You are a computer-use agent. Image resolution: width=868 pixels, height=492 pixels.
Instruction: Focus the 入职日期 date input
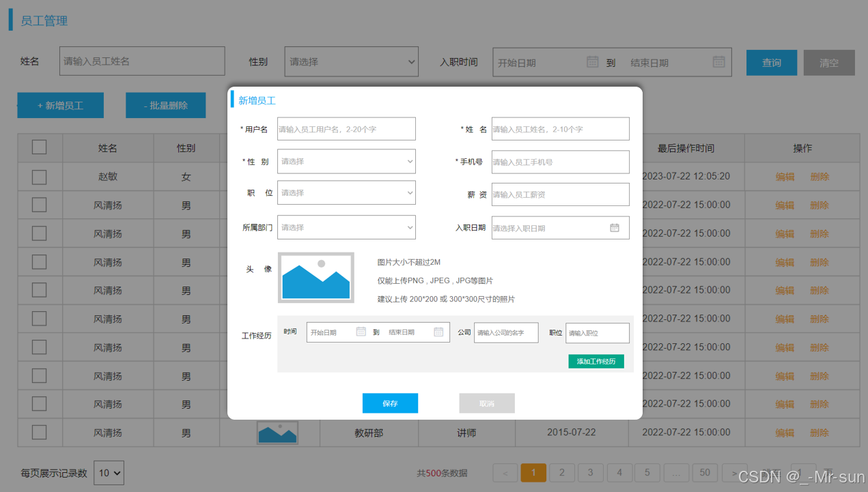tap(561, 228)
